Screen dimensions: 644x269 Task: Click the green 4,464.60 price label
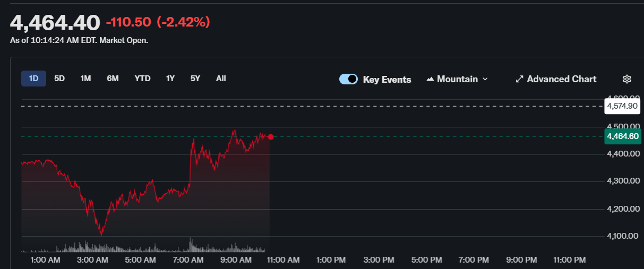pos(622,136)
